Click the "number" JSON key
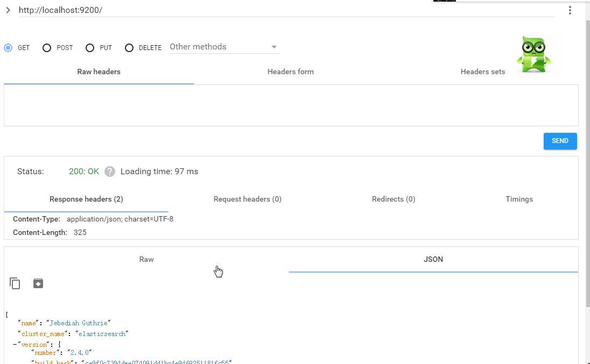This screenshot has width=590, height=364. pos(46,353)
